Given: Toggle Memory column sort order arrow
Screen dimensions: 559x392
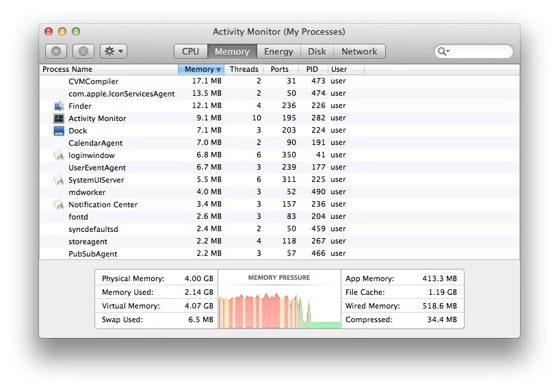Looking at the screenshot, I should [x=218, y=70].
